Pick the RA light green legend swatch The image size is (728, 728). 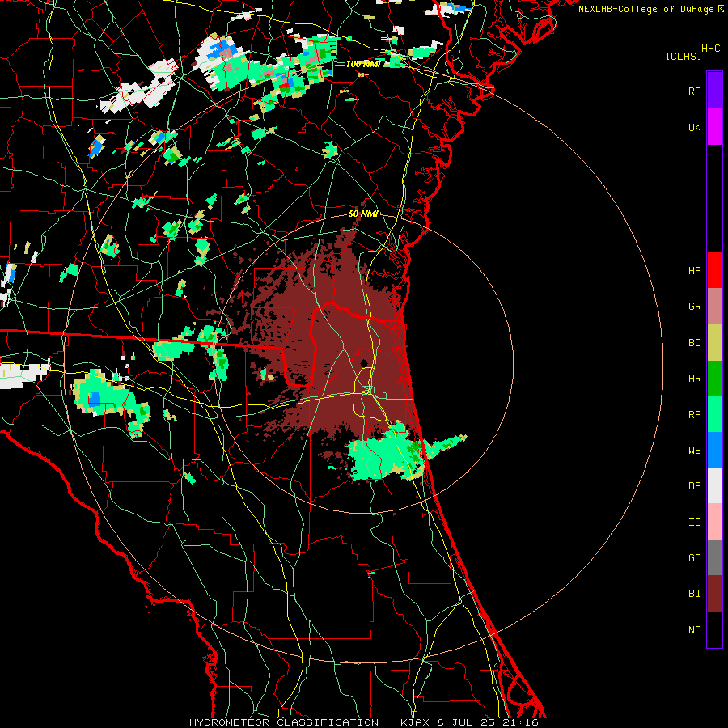(x=714, y=414)
